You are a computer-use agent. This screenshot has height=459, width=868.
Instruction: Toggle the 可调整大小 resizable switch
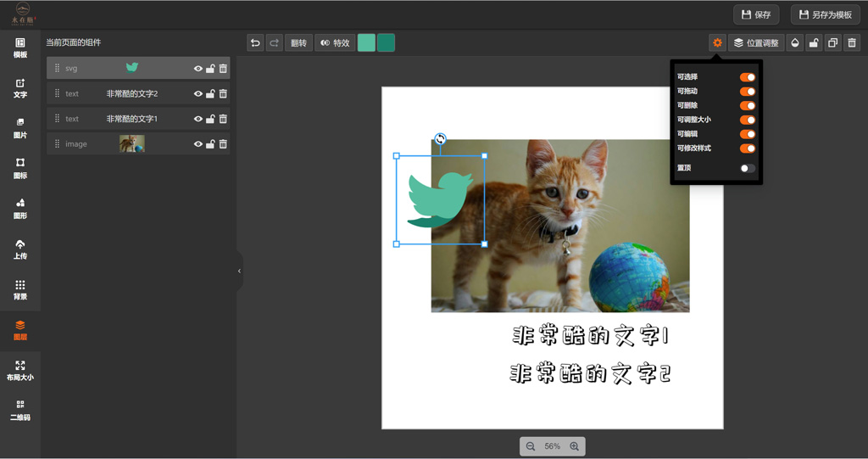pyautogui.click(x=748, y=120)
